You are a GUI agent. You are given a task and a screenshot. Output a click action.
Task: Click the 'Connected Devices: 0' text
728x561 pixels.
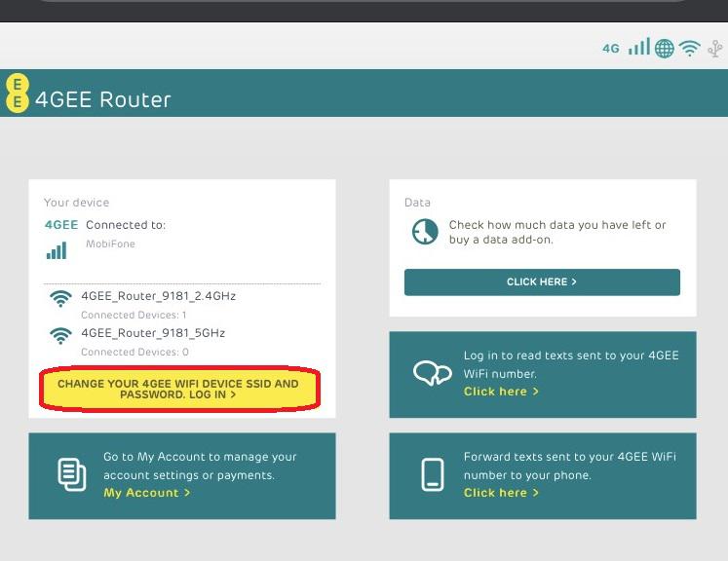134,353
